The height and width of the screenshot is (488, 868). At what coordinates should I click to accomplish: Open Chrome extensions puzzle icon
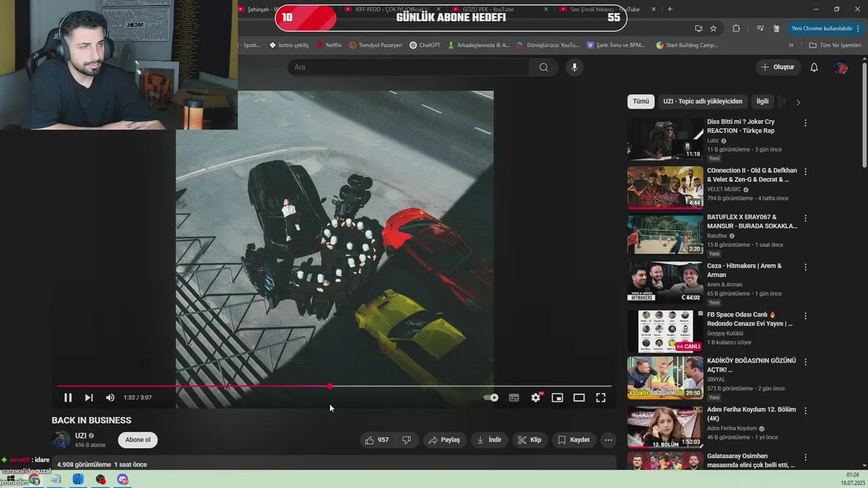point(736,28)
